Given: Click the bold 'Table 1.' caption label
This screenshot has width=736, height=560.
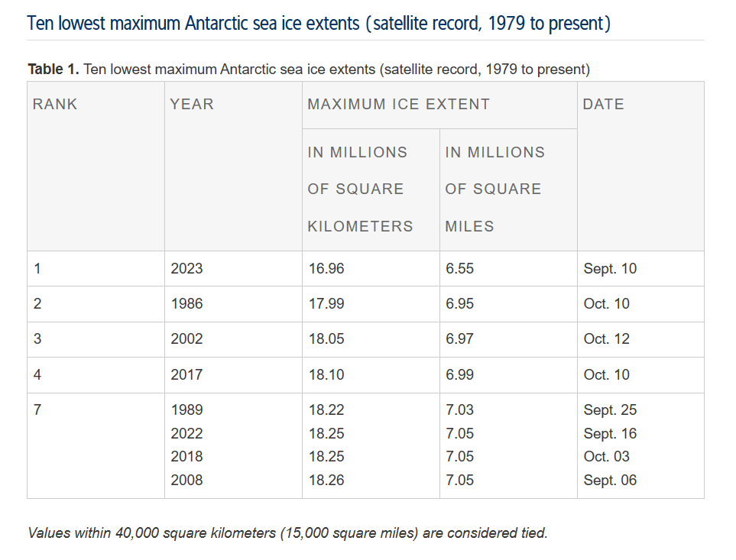Looking at the screenshot, I should (x=53, y=70).
